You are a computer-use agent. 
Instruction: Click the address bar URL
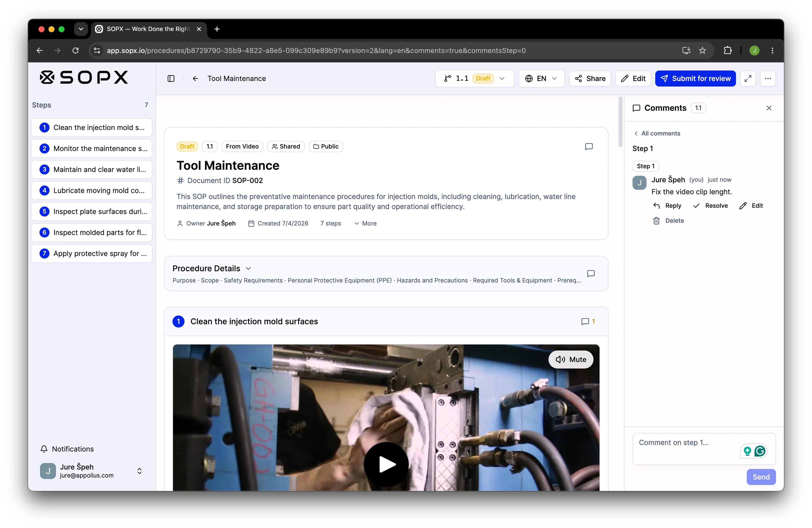316,50
